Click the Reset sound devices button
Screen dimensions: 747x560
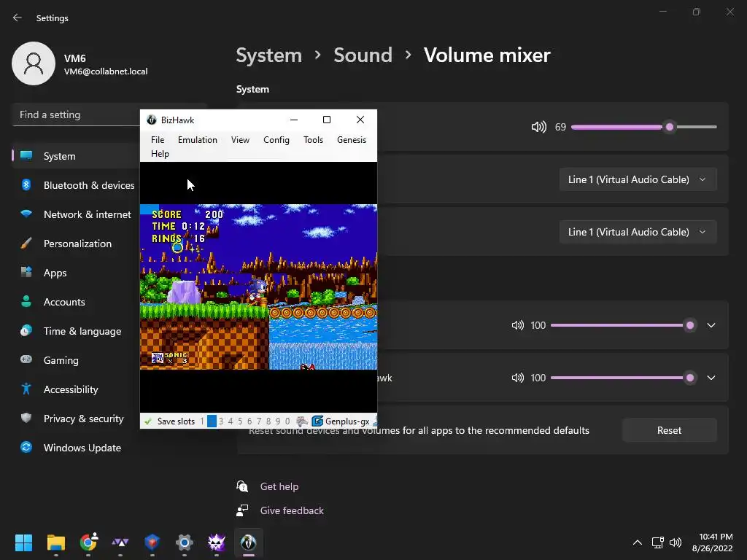[670, 430]
